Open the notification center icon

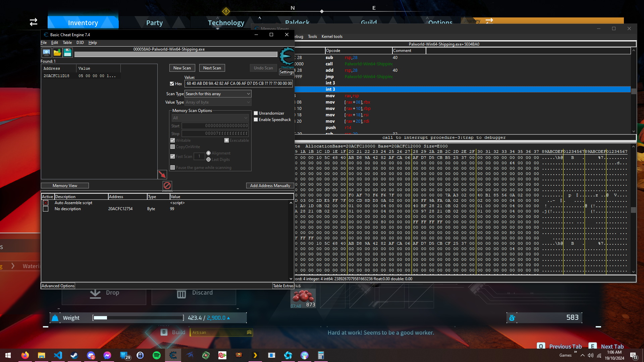tap(634, 356)
